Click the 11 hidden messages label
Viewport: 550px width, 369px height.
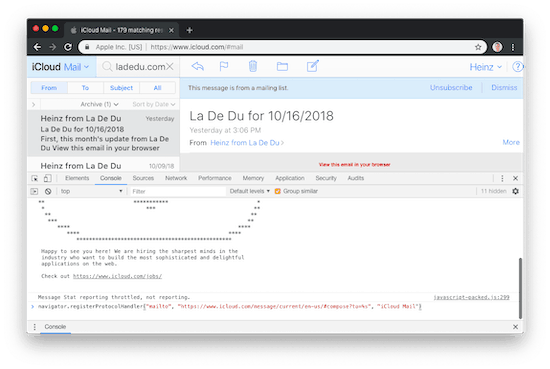(x=494, y=191)
